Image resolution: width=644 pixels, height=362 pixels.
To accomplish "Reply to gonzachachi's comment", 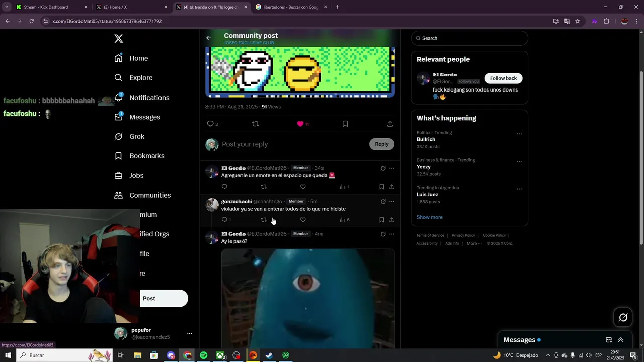I will coord(224,220).
